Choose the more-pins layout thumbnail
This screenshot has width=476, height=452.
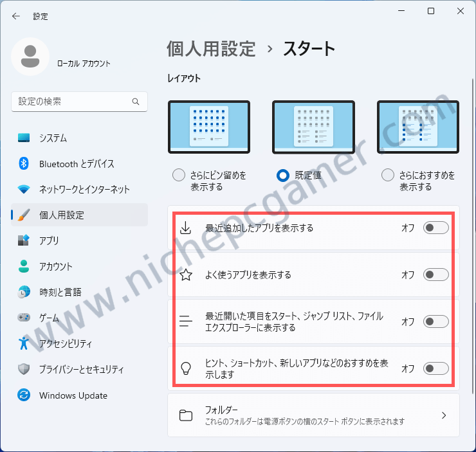point(209,127)
